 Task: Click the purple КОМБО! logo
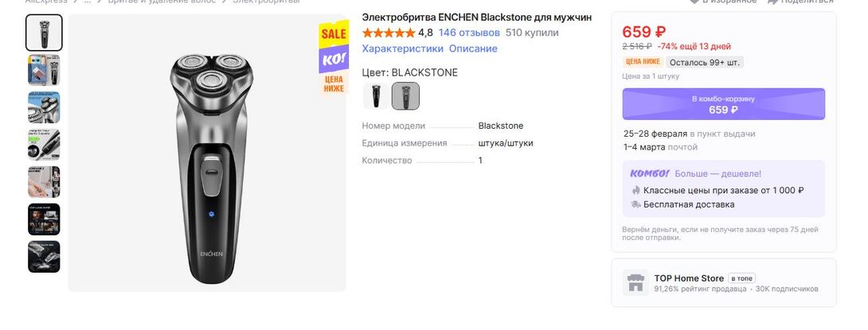648,173
